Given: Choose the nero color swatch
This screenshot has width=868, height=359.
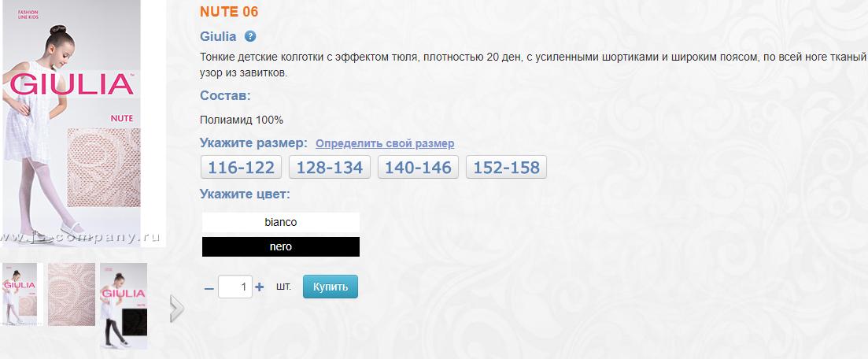Looking at the screenshot, I should (x=281, y=246).
